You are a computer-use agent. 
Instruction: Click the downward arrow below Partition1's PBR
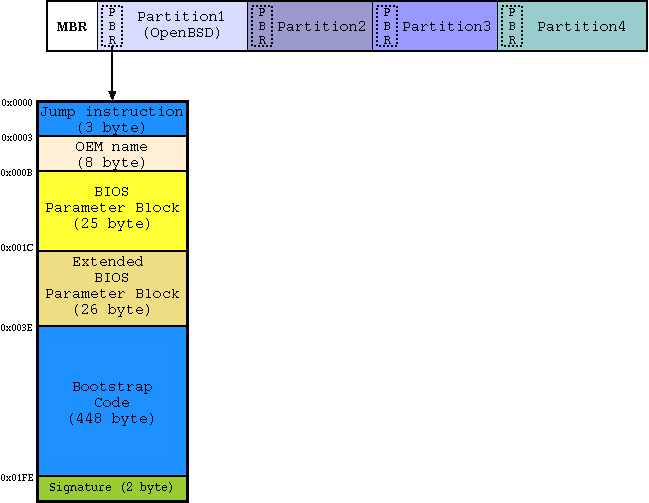[112, 75]
